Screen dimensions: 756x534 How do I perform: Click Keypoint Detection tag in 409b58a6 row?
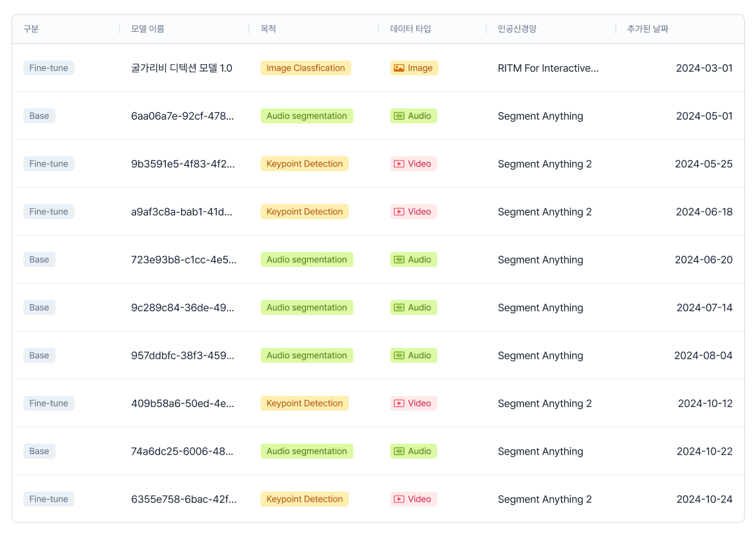(305, 403)
